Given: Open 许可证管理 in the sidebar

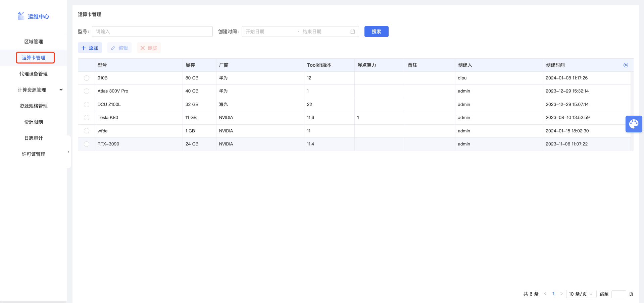Looking at the screenshot, I should pyautogui.click(x=34, y=154).
